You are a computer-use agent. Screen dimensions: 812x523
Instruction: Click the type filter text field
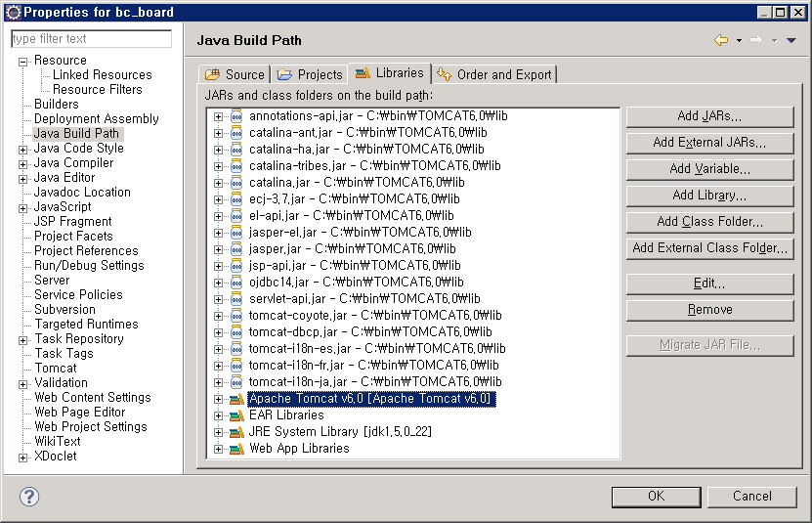91,39
